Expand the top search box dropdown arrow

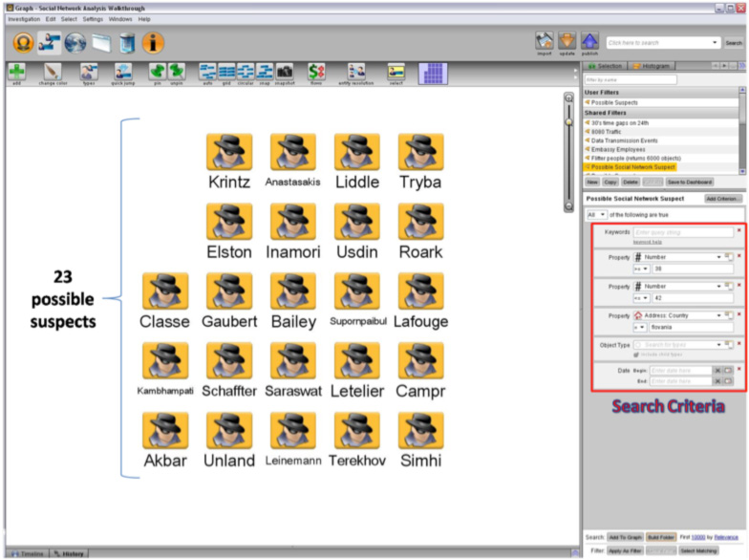[715, 42]
